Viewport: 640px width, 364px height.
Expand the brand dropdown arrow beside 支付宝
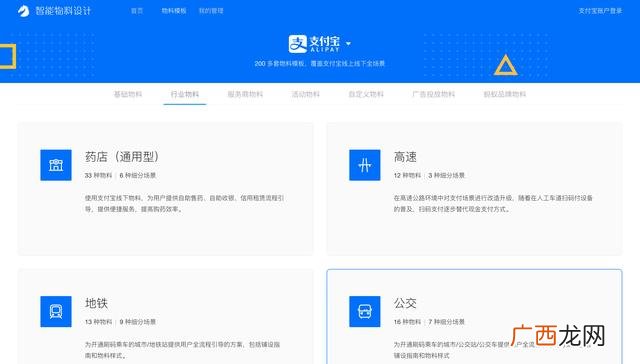(348, 44)
